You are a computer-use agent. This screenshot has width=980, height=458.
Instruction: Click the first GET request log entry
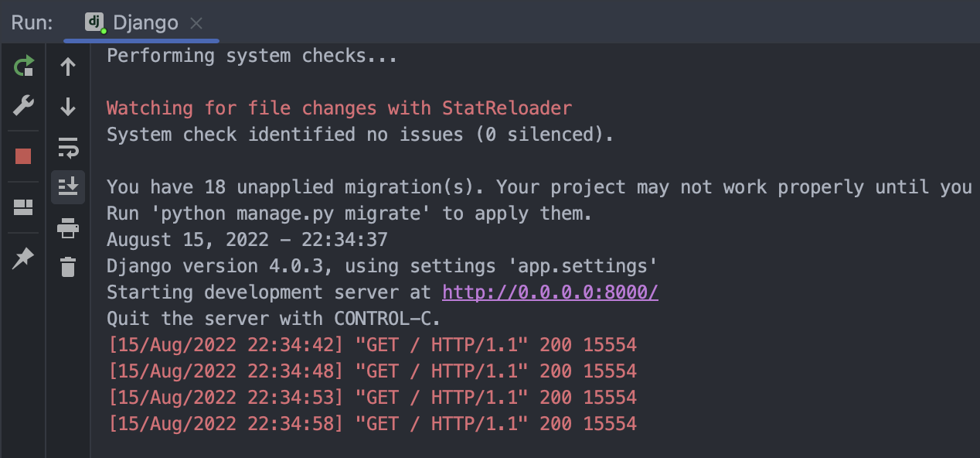point(371,344)
